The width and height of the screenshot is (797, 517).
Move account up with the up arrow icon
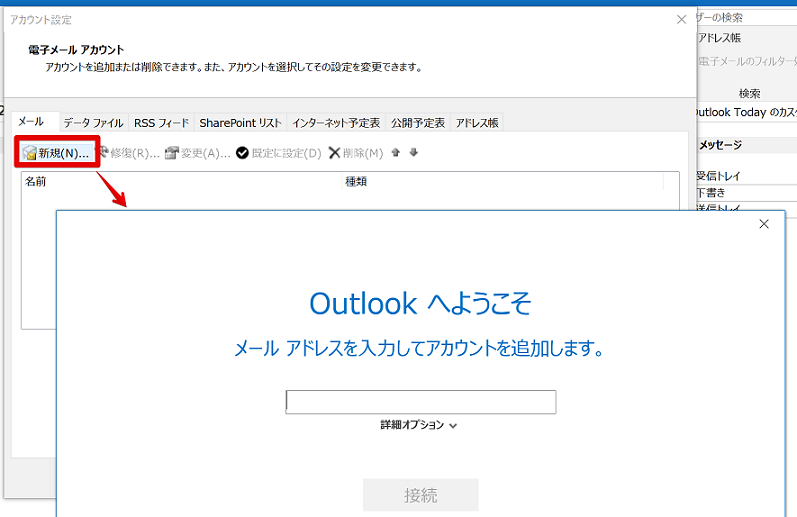click(x=395, y=153)
